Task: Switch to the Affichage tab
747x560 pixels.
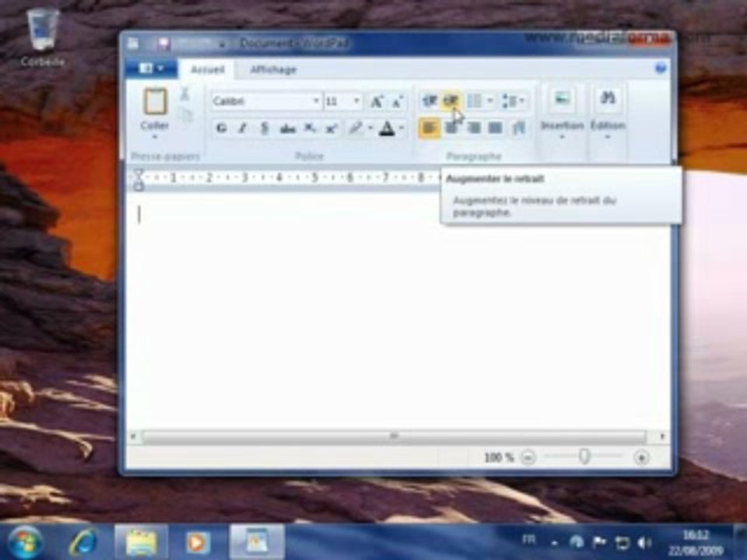Action: tap(273, 69)
